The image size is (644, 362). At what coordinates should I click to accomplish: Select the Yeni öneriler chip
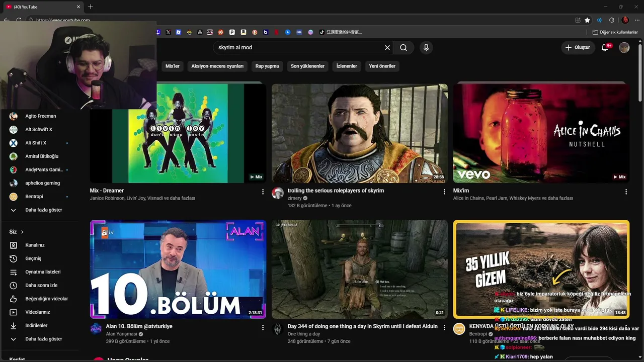pos(382,66)
